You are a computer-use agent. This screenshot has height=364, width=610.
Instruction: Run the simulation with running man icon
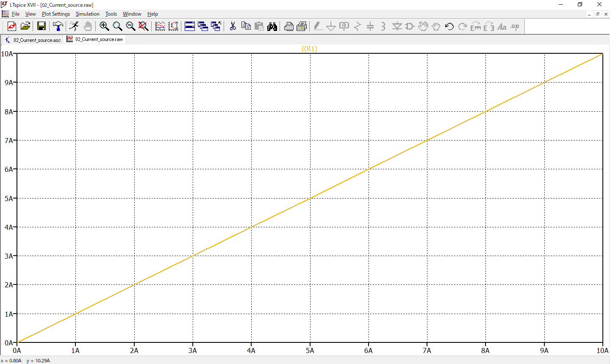74,27
